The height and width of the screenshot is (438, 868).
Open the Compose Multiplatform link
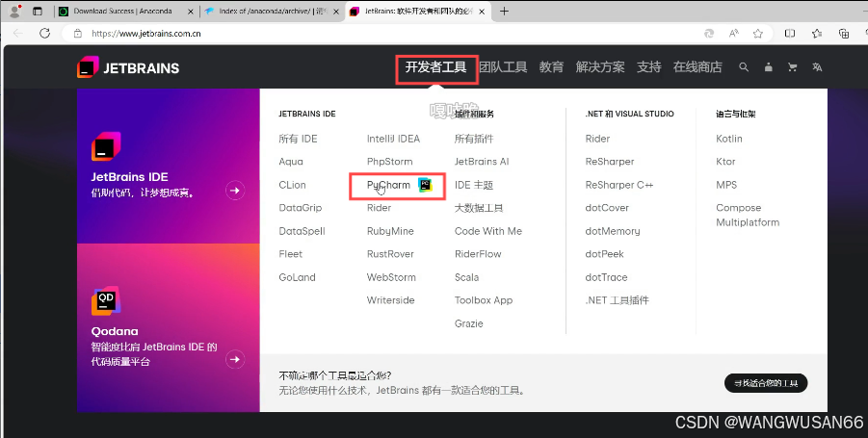[748, 215]
